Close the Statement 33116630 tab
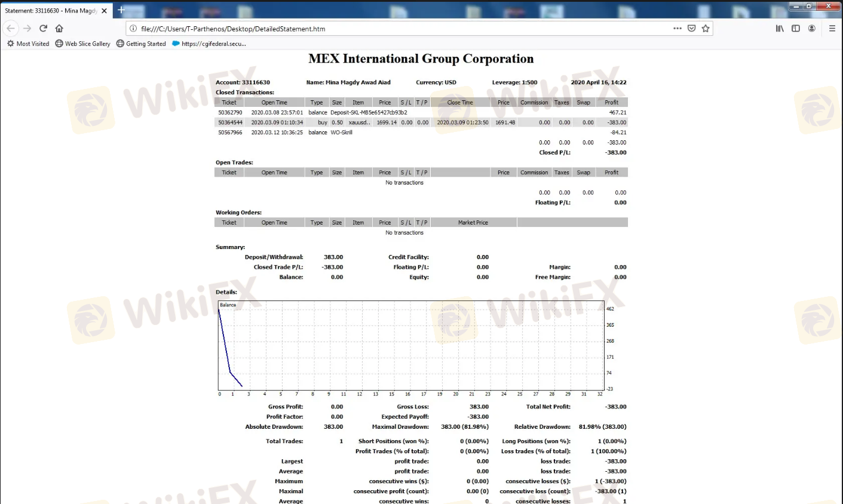Viewport: 843px width, 504px height. 104,11
